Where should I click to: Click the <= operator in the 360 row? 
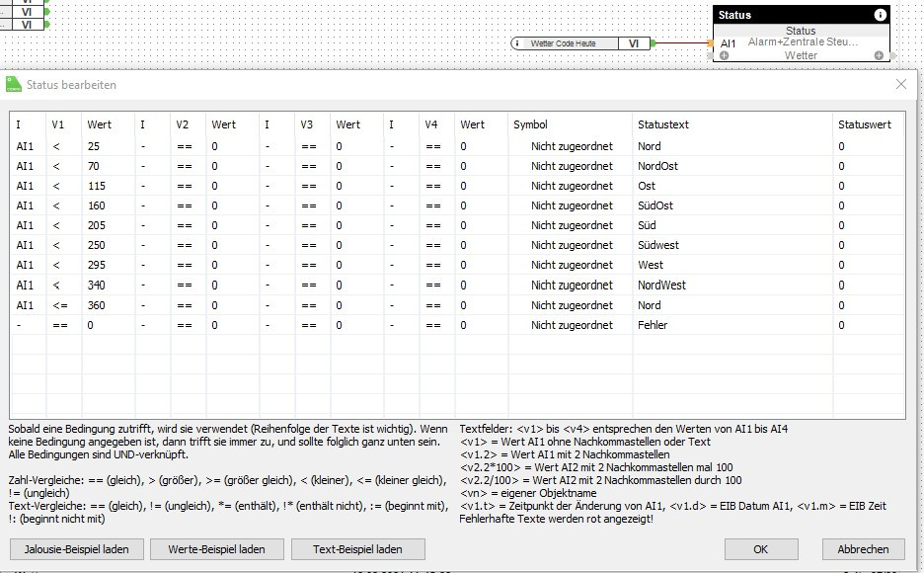(x=60, y=305)
